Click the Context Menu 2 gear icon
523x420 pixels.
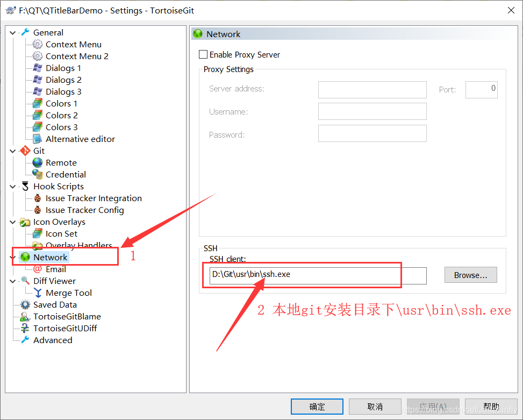[38, 56]
